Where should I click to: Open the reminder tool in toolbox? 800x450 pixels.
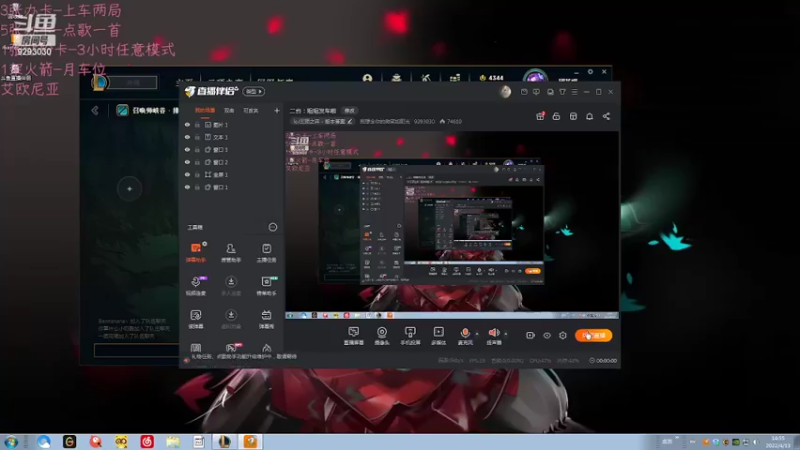coord(195,319)
